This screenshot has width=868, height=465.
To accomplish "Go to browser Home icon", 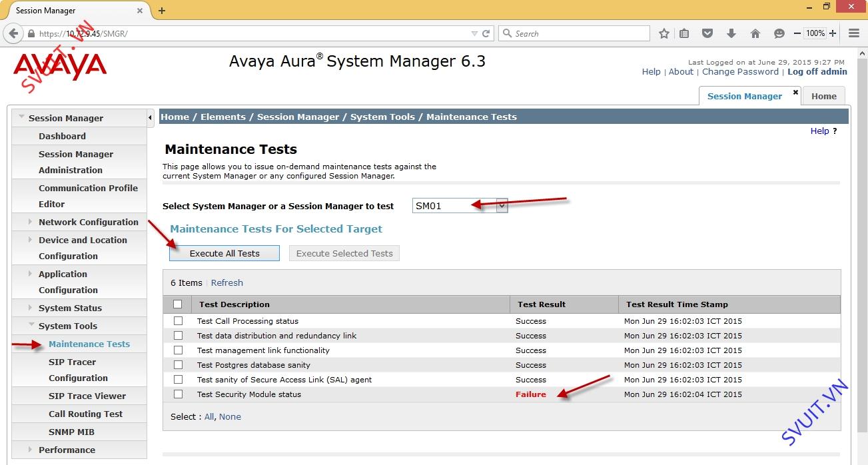I will pyautogui.click(x=755, y=33).
